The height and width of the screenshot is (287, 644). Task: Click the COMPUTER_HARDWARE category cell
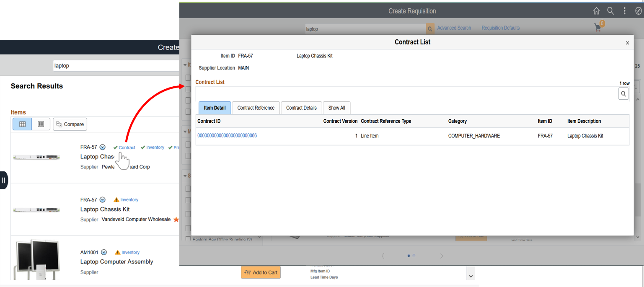click(474, 136)
